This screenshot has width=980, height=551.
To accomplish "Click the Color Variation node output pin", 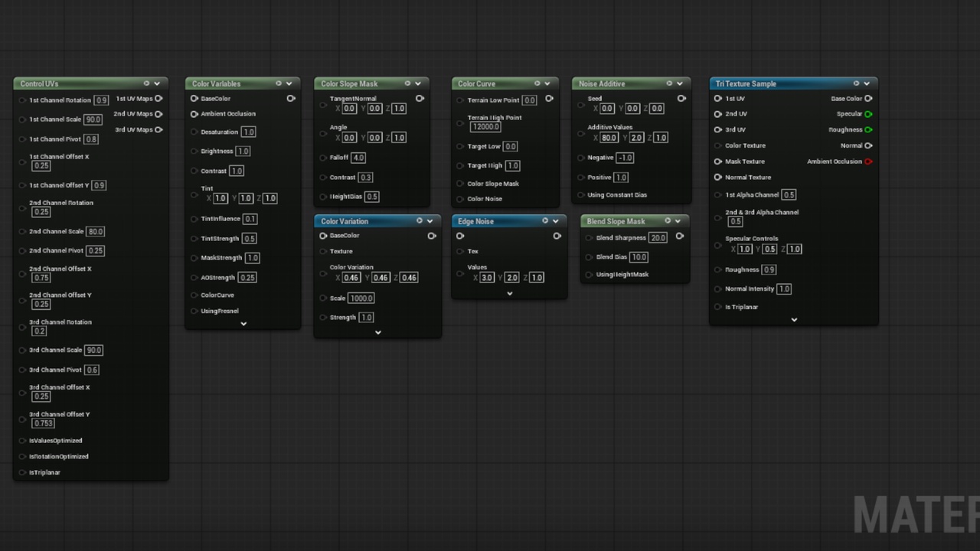I will (x=432, y=236).
